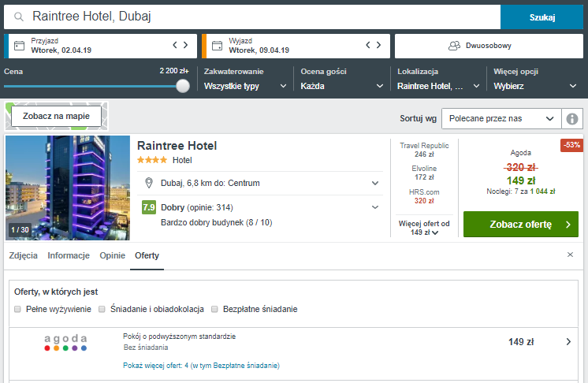Click the four-star rating icons
588x383 pixels.
tap(152, 160)
